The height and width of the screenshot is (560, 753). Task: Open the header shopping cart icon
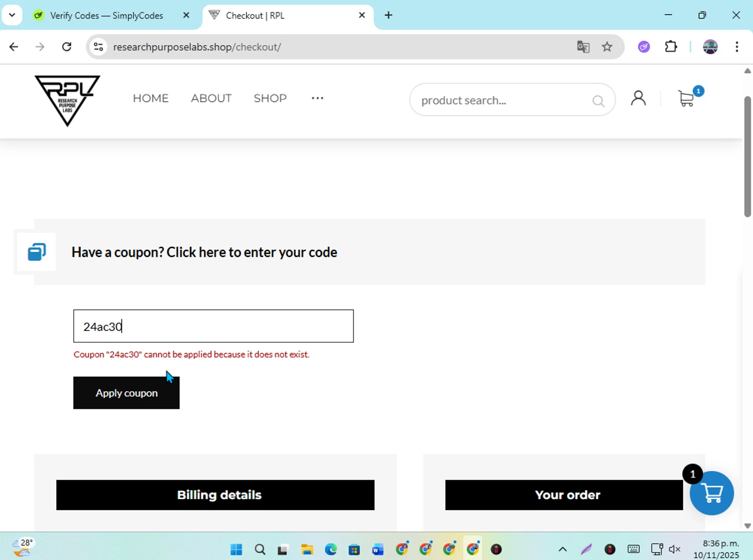[686, 98]
